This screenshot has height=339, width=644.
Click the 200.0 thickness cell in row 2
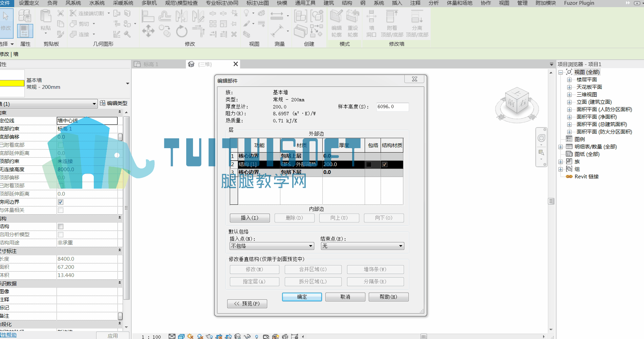coord(343,164)
